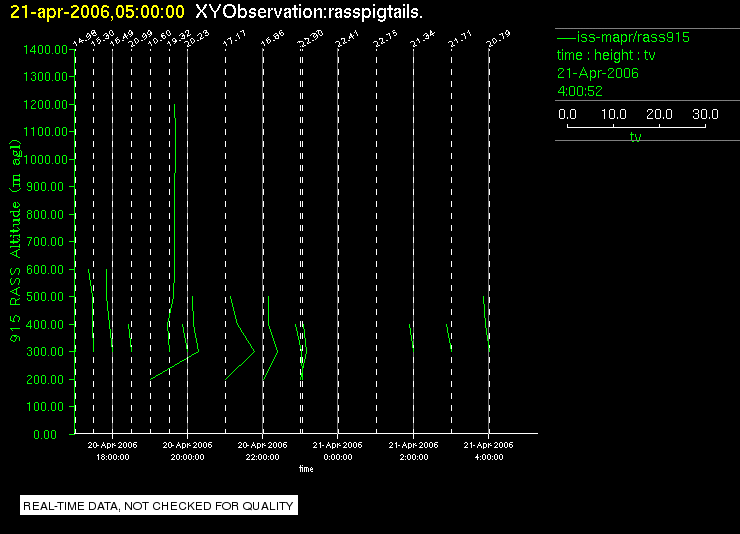
Task: Click the '20-Apr-2006 18:00:00' time axis label
Action: tap(112, 451)
